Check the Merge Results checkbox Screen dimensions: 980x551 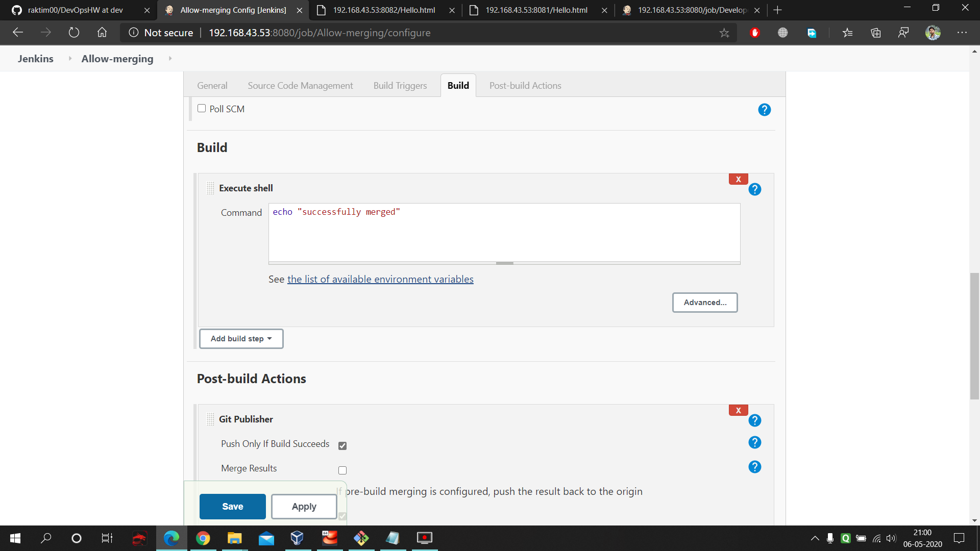342,470
